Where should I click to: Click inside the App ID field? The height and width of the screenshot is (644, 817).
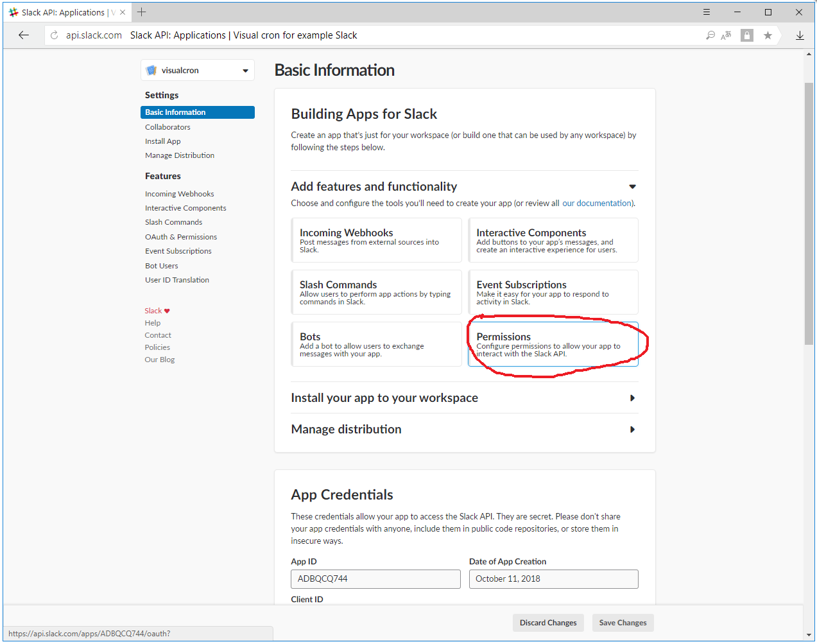375,579
